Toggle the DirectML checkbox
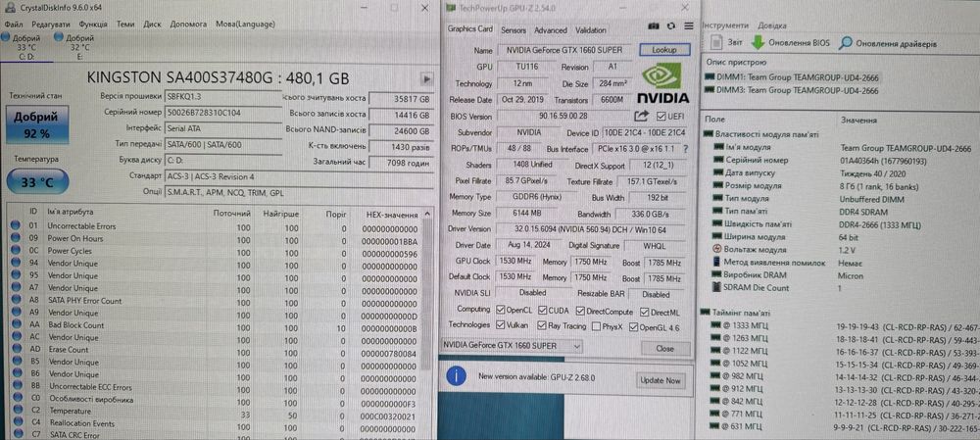Viewport: 980px width, 440px height. (x=646, y=312)
